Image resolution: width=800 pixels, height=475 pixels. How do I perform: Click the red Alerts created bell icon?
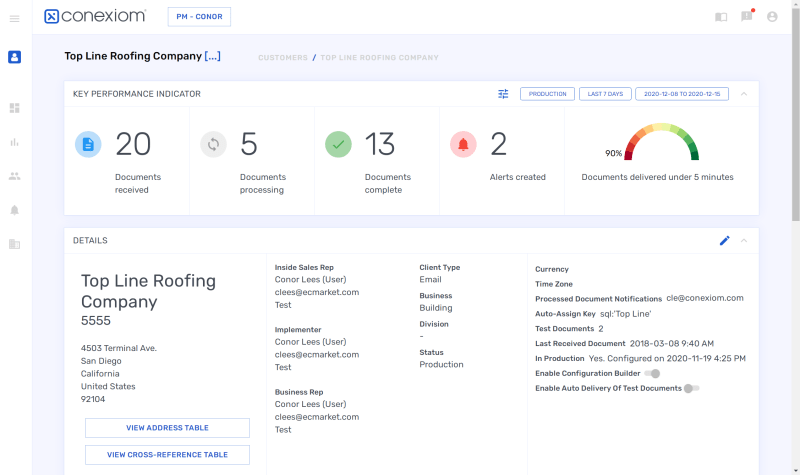(463, 144)
